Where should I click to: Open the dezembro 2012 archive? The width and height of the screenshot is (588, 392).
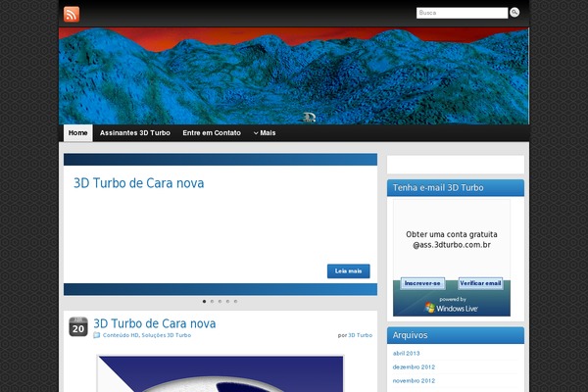pyautogui.click(x=414, y=367)
